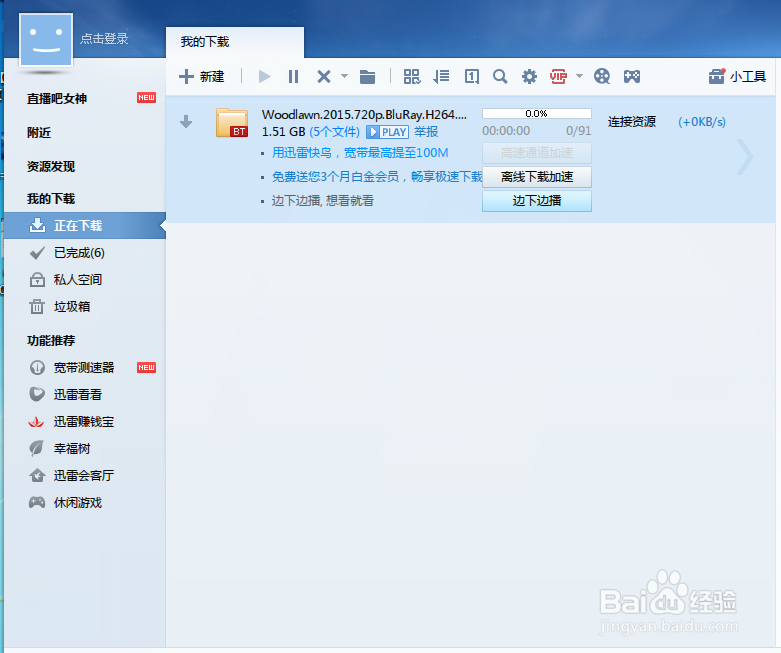Click the NEW badge beside 直播吧女神
This screenshot has width=781, height=653.
(146, 98)
